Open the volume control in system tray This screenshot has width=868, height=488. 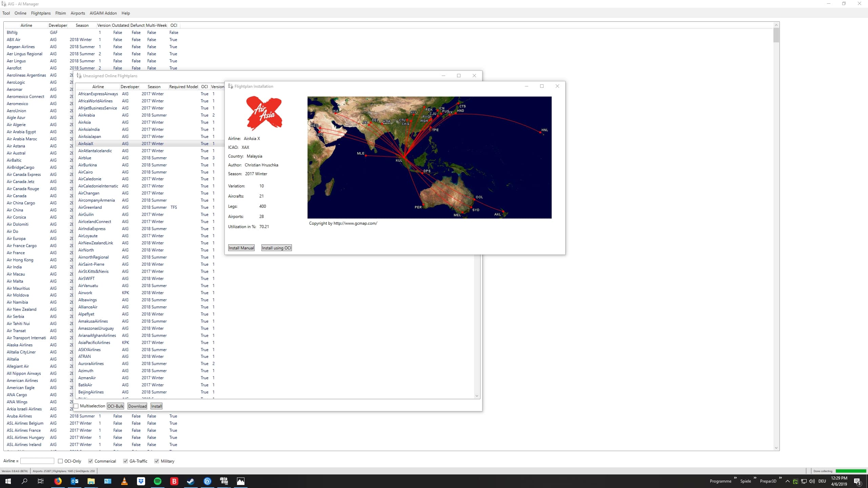click(x=812, y=481)
